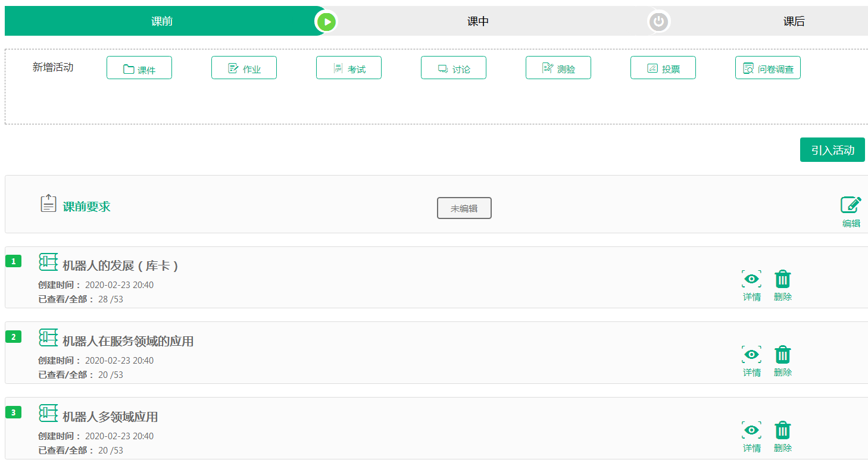Image resolution: width=868 pixels, height=469 pixels.
Task: Delete the 机器人的发展（库卡） courseware
Action: tap(782, 280)
